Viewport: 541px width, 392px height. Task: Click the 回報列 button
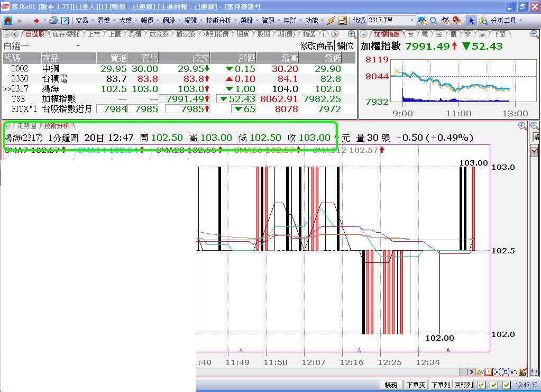coord(463,385)
